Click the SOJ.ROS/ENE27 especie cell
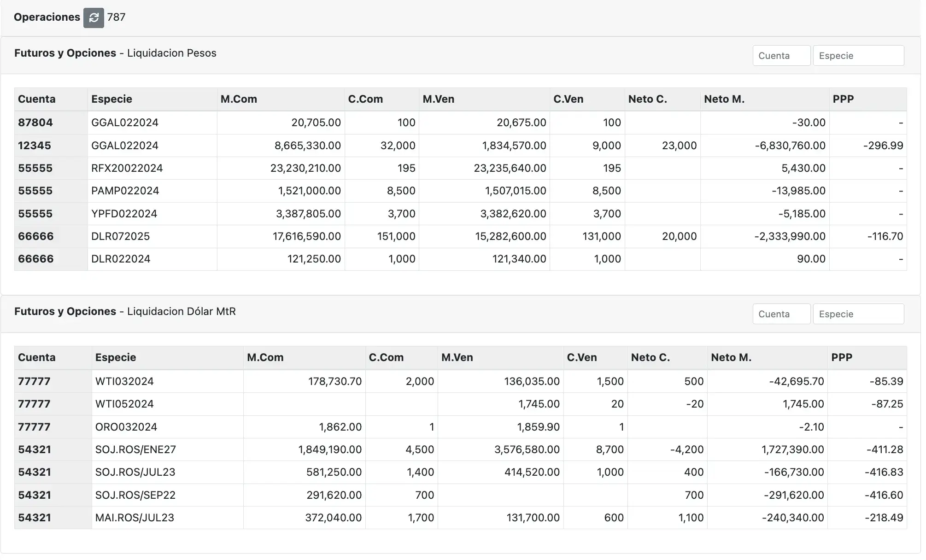Image resolution: width=926 pixels, height=560 pixels. pos(135,449)
